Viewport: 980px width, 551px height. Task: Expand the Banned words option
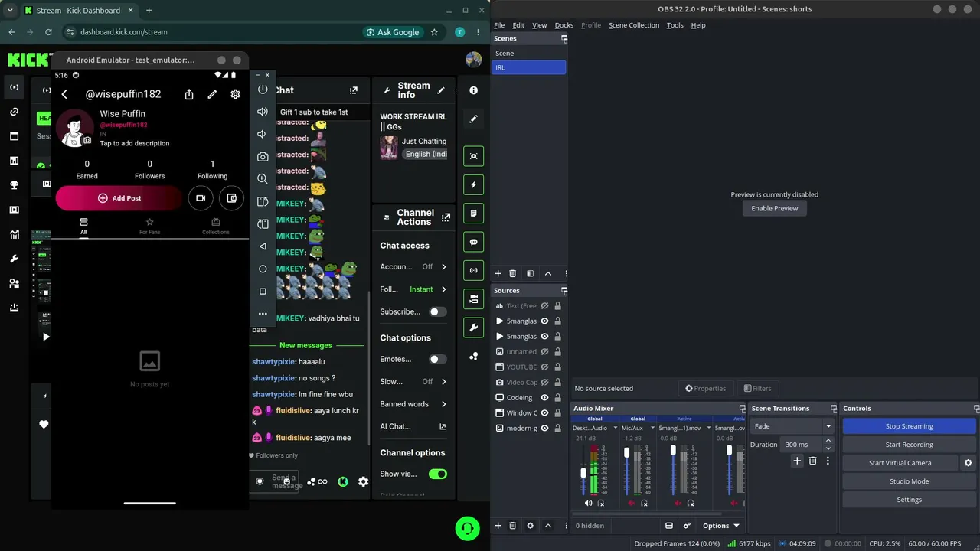coord(444,404)
